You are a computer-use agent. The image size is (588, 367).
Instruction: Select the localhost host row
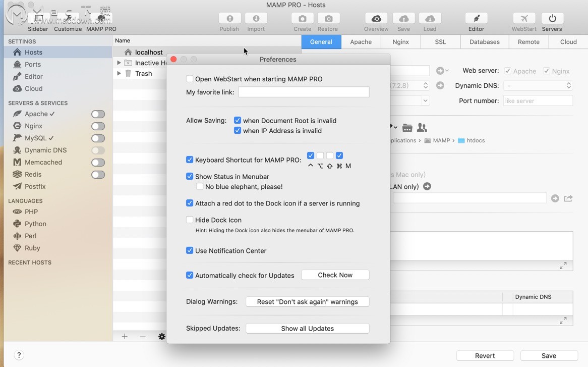(x=207, y=52)
